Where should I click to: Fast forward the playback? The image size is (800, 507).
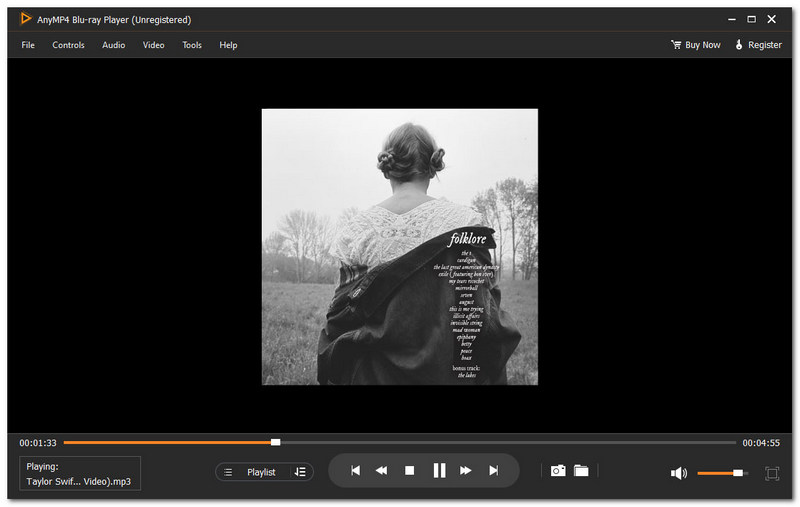coord(465,470)
